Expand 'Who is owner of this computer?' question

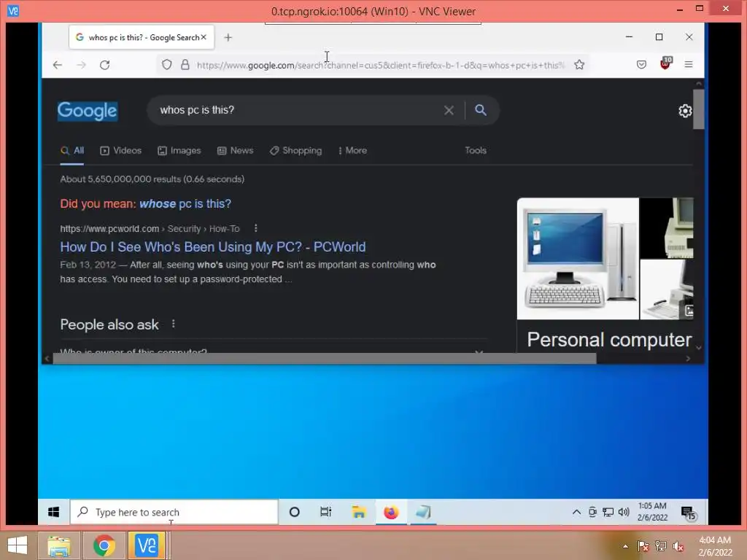point(273,351)
